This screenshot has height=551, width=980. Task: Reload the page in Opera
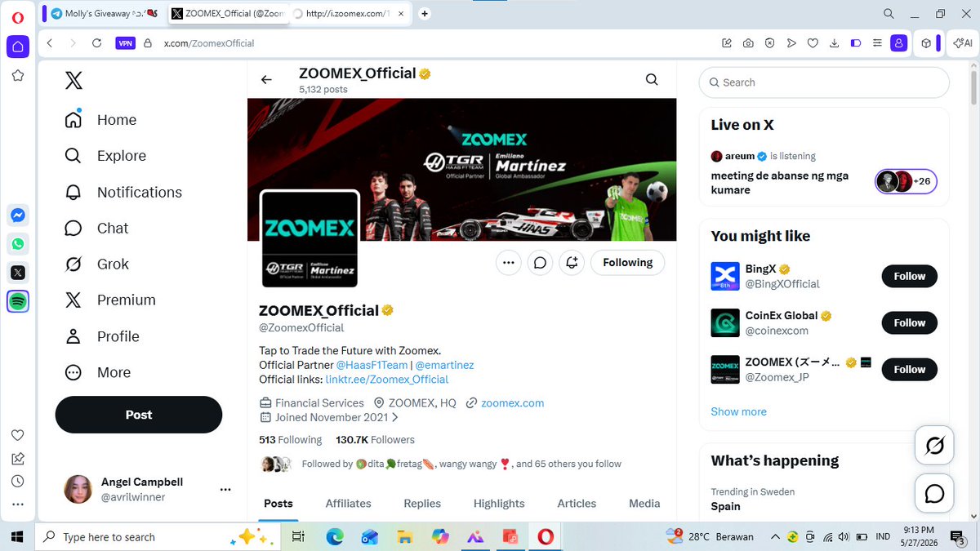[96, 43]
